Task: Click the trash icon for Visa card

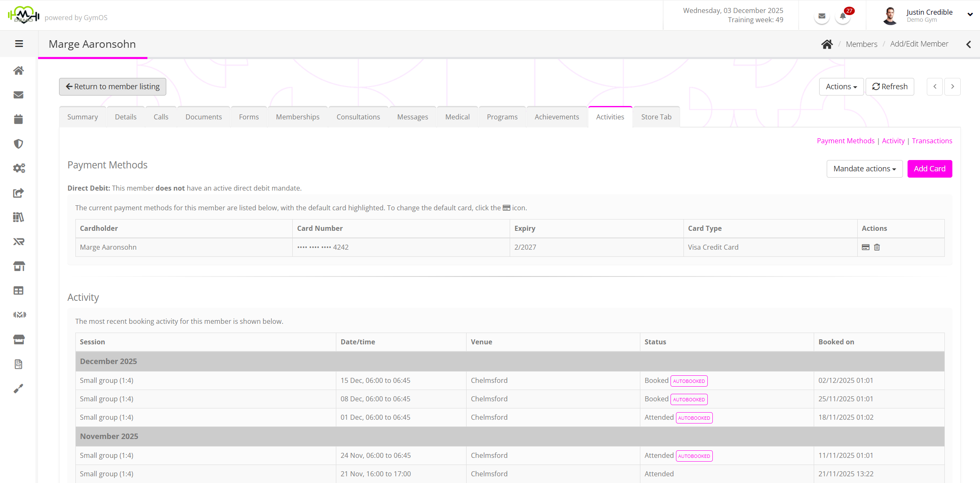Action: 877,247
